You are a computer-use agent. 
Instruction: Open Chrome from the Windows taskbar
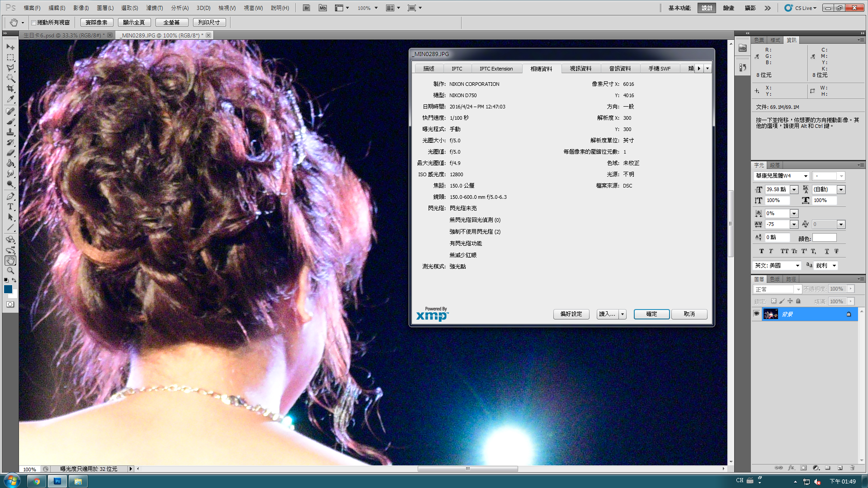coord(37,481)
